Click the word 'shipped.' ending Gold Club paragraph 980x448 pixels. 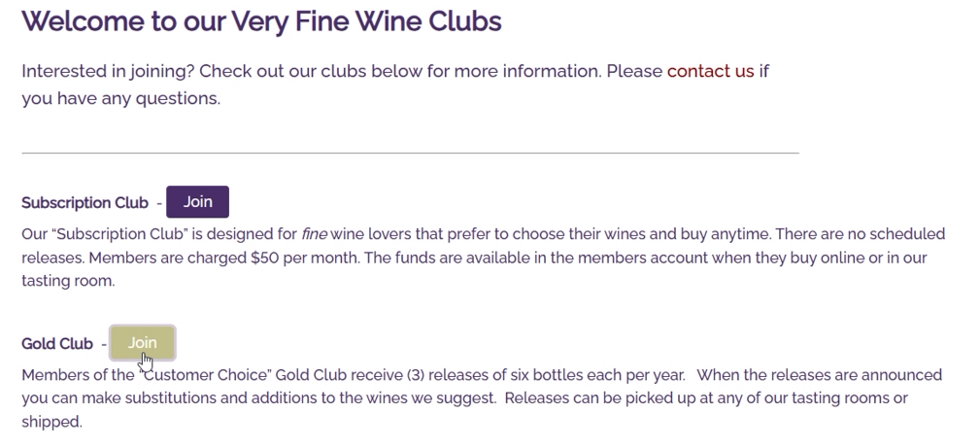tap(51, 423)
